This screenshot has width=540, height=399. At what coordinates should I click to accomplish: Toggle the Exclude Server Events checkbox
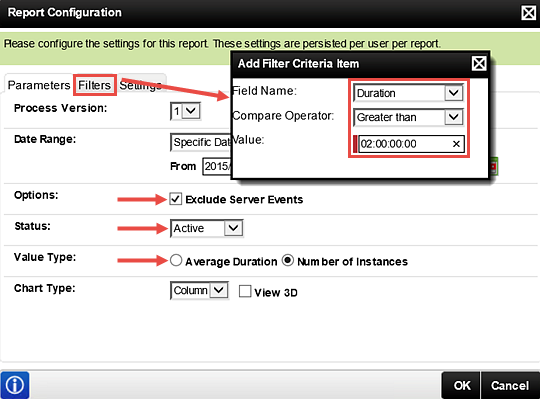click(x=176, y=199)
